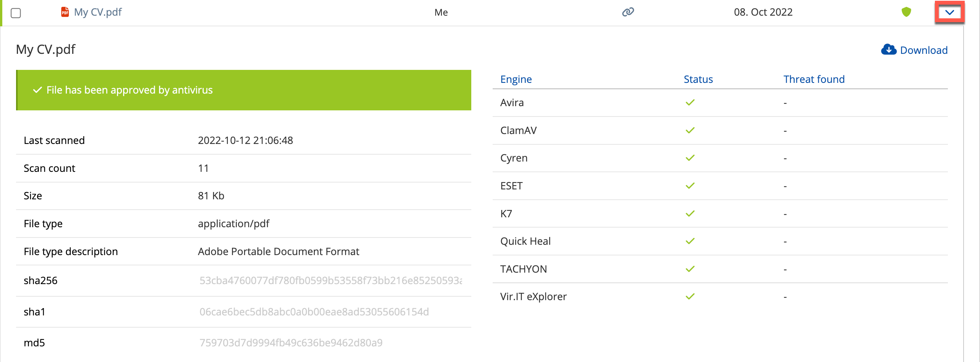Click the Download cloud icon
980x362 pixels.
click(888, 50)
